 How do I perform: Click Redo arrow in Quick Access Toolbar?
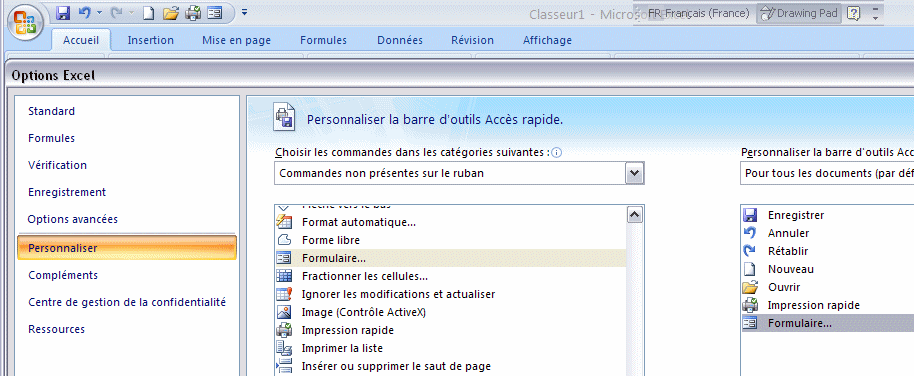click(116, 12)
